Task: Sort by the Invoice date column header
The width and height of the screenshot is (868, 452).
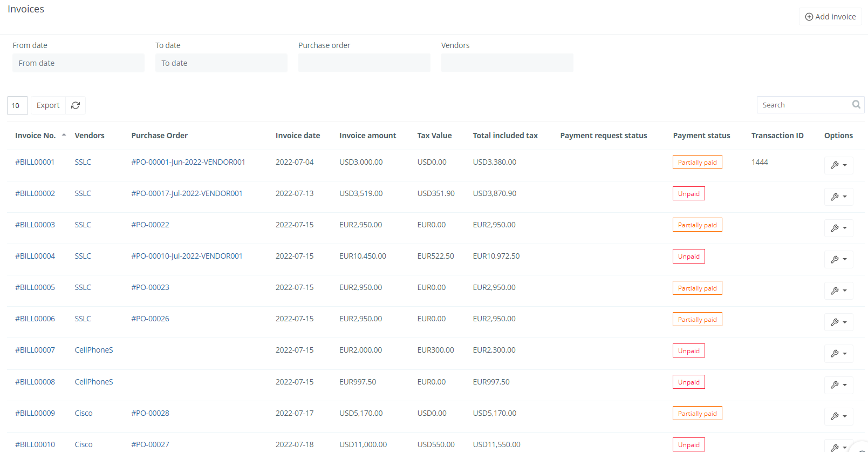Action: pos(297,136)
